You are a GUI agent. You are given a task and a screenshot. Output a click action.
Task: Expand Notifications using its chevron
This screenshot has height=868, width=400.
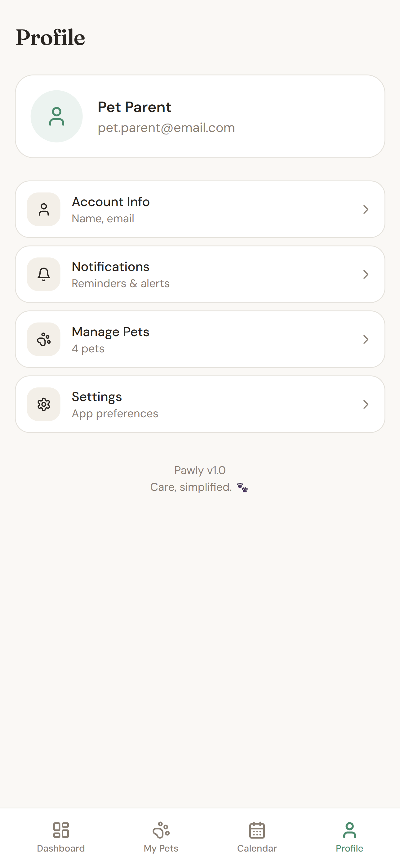pos(366,274)
